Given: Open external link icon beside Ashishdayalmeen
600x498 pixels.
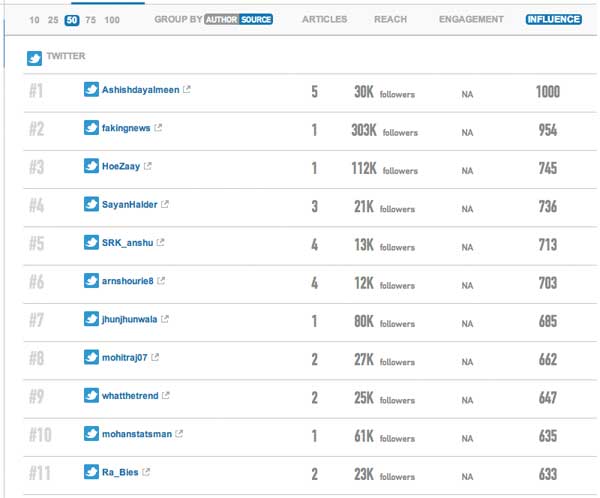Looking at the screenshot, I should coord(187,89).
